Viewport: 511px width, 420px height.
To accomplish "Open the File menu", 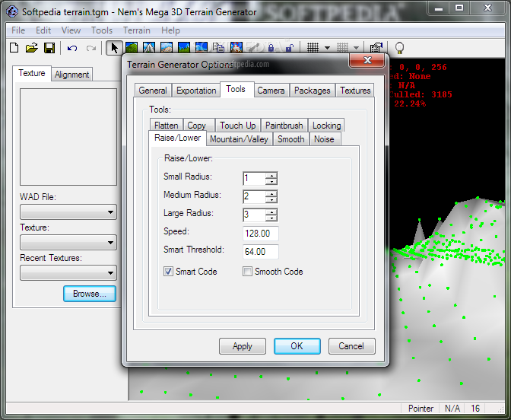I will pyautogui.click(x=18, y=30).
